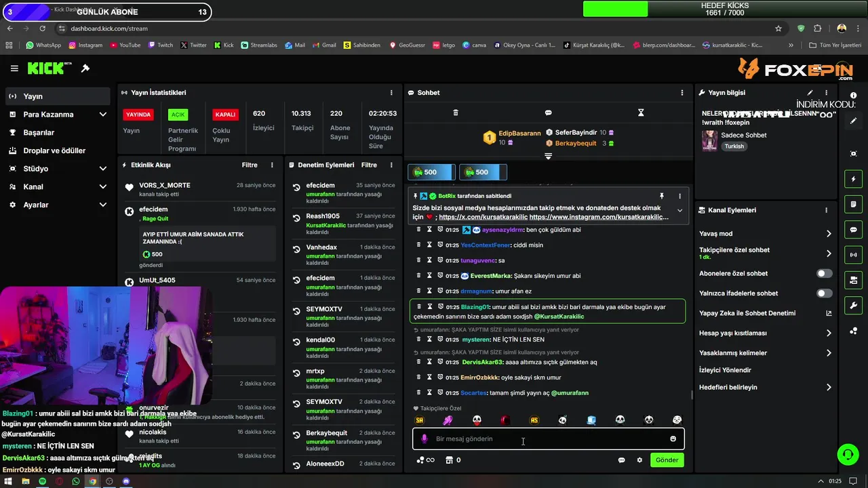Click the trash icon in Sohbet header
This screenshot has height=488, width=868.
point(456,113)
